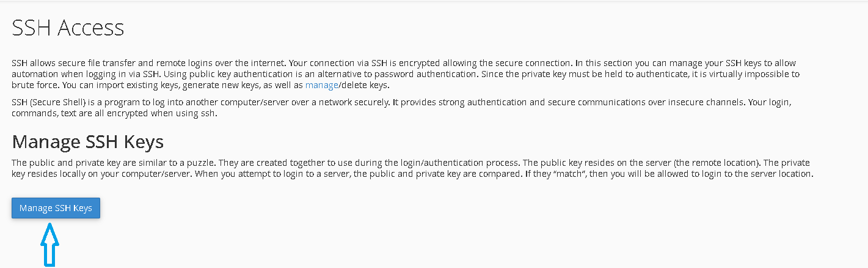
Task: Click the blue upward arrow annotation
Action: (x=49, y=244)
